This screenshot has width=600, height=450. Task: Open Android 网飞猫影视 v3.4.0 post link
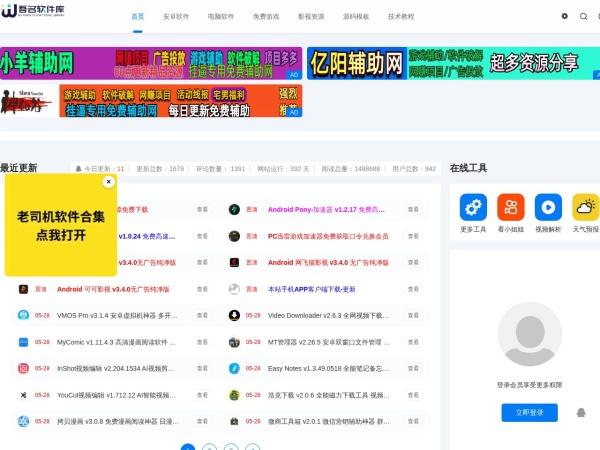coord(328,262)
